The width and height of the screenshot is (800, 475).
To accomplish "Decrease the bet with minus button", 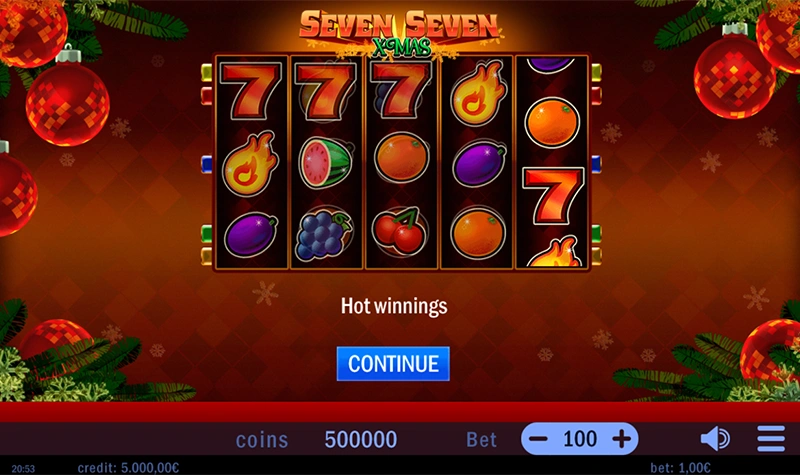I will (538, 439).
